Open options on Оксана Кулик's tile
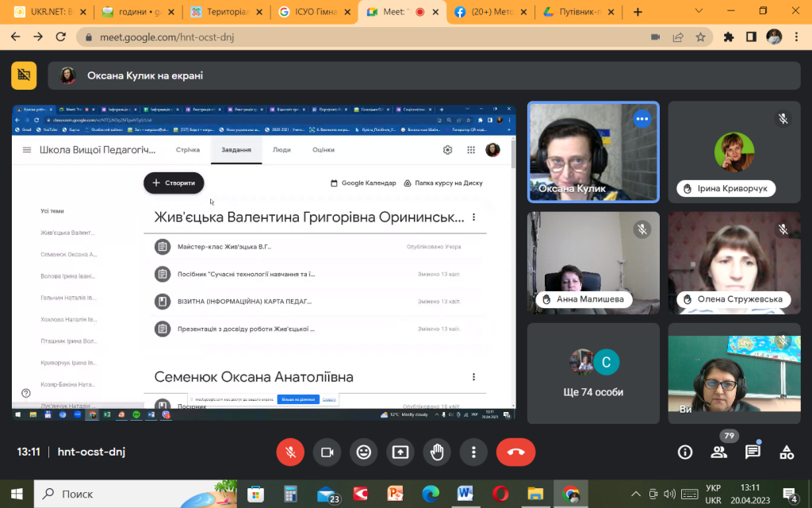 pyautogui.click(x=642, y=119)
